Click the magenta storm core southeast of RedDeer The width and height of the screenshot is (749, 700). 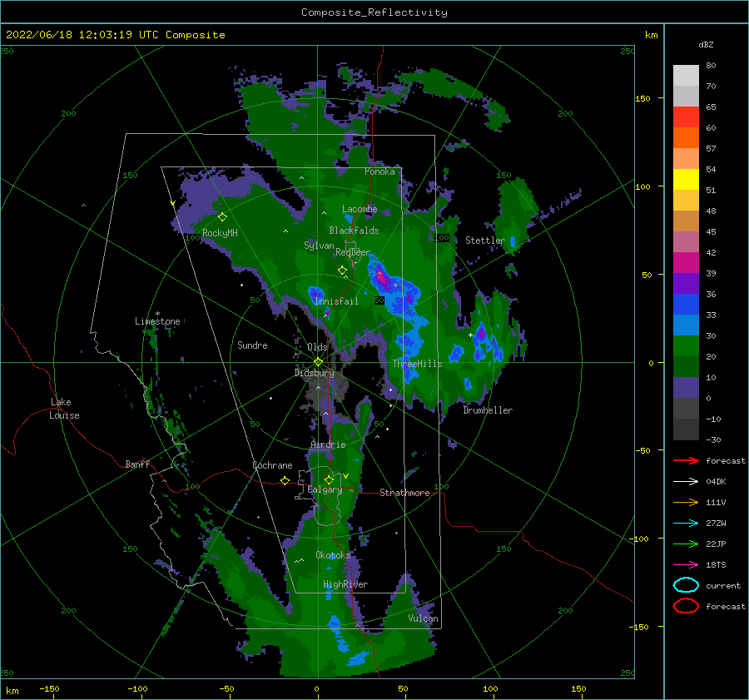tap(381, 276)
